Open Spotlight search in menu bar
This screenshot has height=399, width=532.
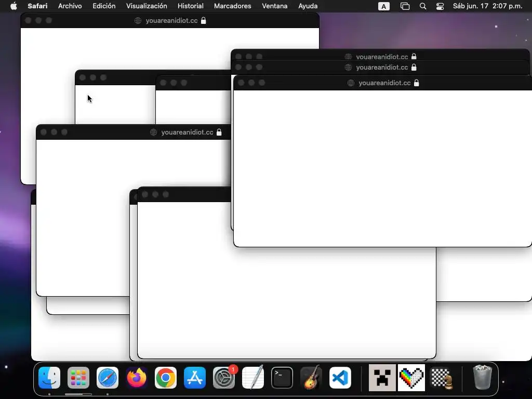pyautogui.click(x=423, y=6)
